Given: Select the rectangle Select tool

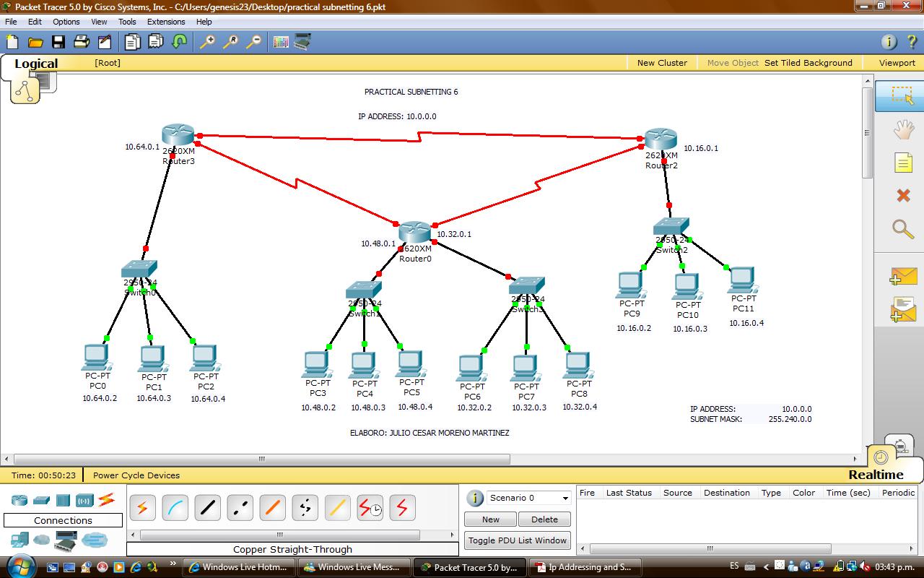Looking at the screenshot, I should pyautogui.click(x=902, y=95).
